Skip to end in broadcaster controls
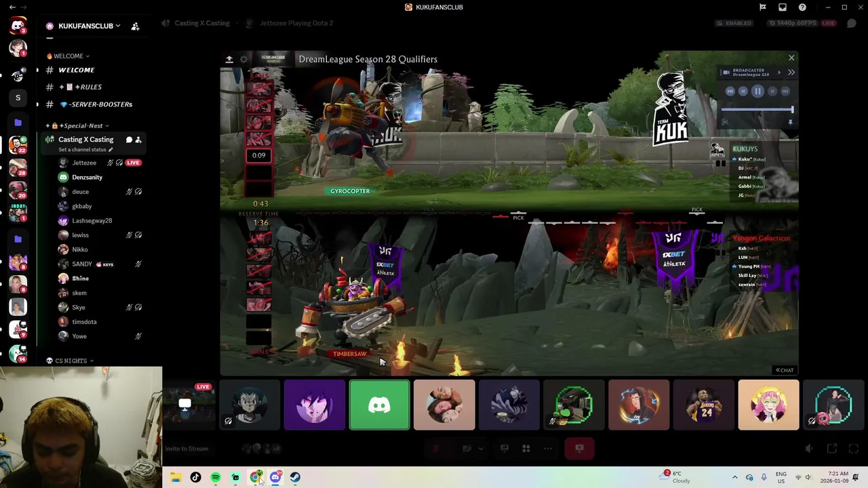The height and width of the screenshot is (488, 868). point(785,91)
